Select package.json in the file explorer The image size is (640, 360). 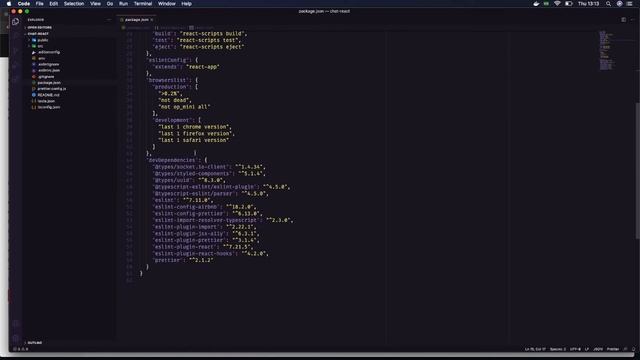click(49, 82)
